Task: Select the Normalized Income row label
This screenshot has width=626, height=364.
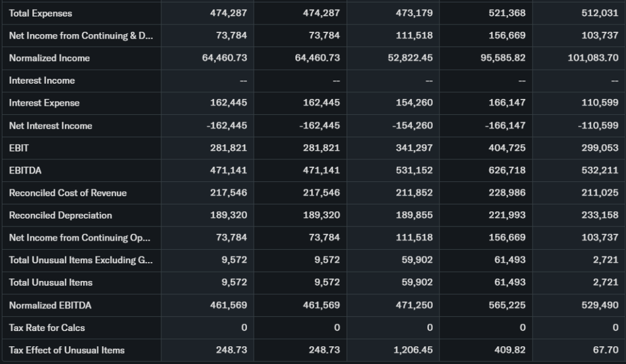Action: pos(50,58)
